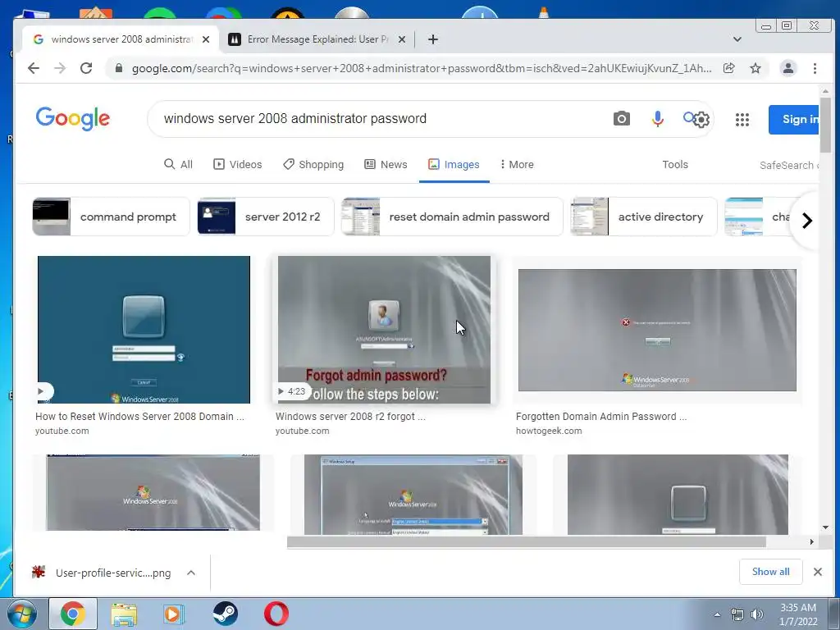
Task: Click the Google logo
Action: tap(73, 118)
